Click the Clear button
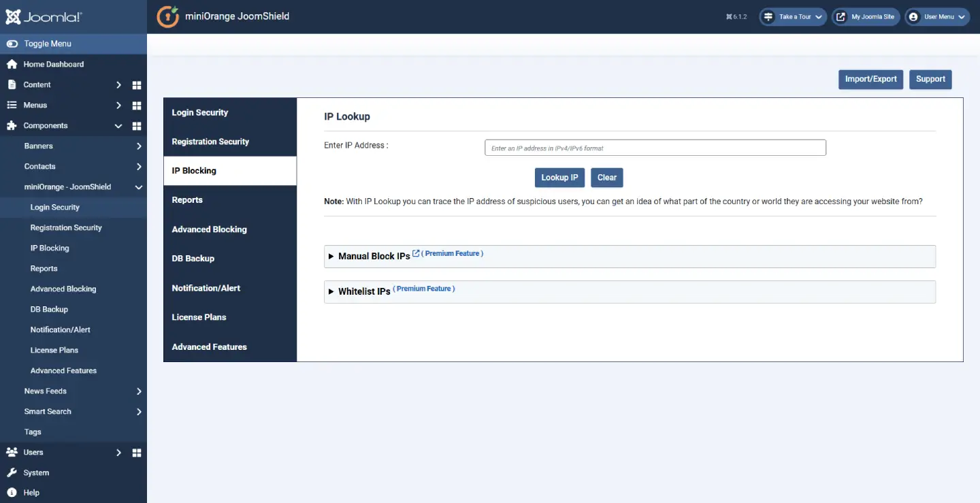The image size is (980, 503). pos(607,178)
